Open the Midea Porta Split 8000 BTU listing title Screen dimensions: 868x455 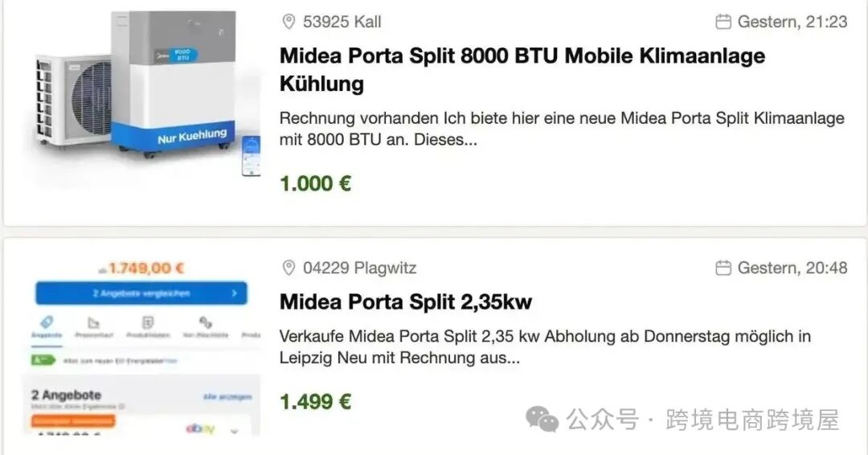pyautogui.click(x=522, y=70)
